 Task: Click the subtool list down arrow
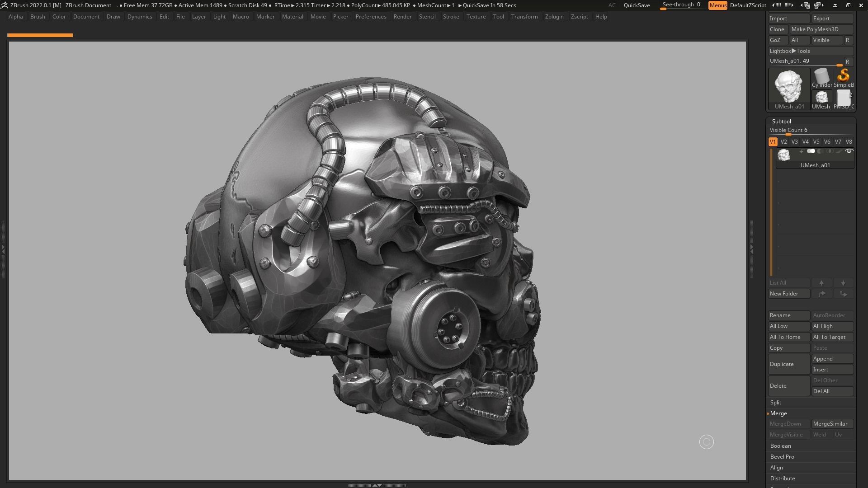pos(844,283)
